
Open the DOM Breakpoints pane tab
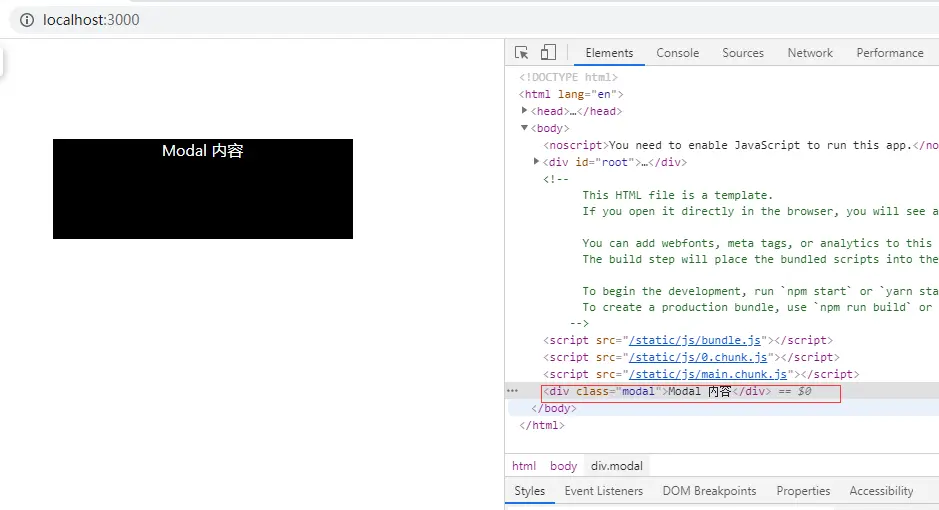(709, 491)
